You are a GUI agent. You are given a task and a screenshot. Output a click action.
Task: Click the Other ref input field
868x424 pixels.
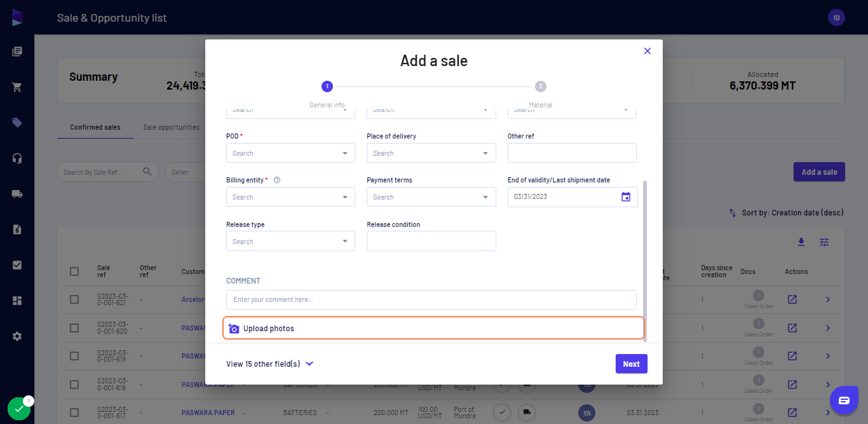point(572,153)
